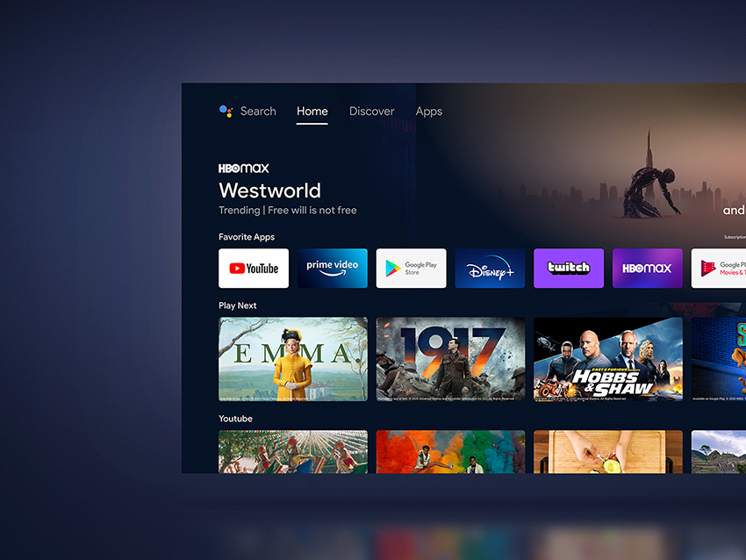Select the Search option
This screenshot has height=560, width=746.
258,111
